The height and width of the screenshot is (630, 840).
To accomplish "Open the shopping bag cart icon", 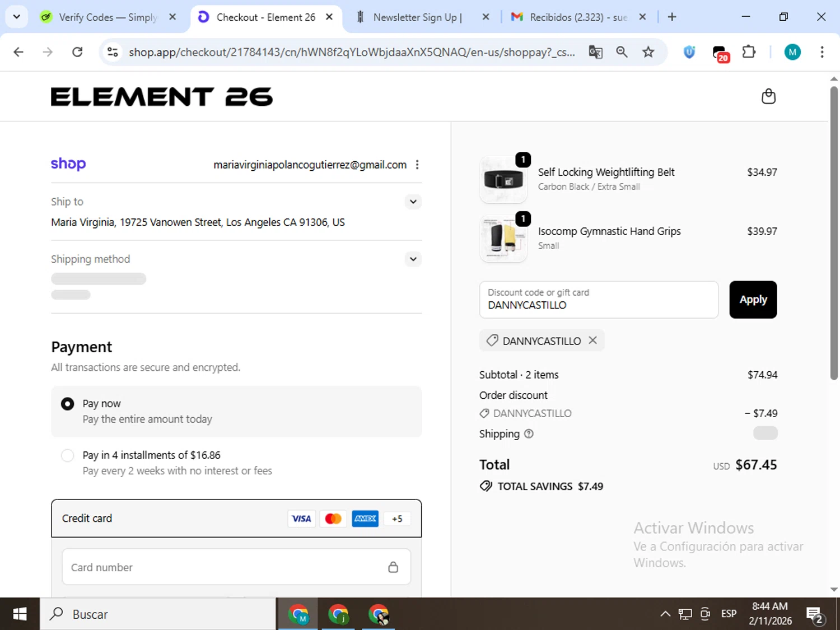I will 768,96.
